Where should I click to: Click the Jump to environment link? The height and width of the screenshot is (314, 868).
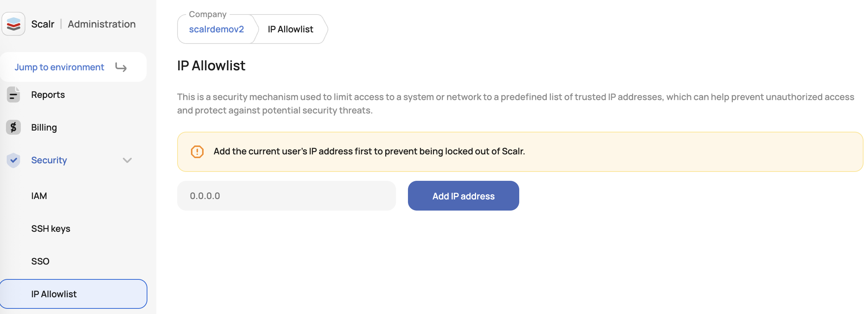point(60,67)
